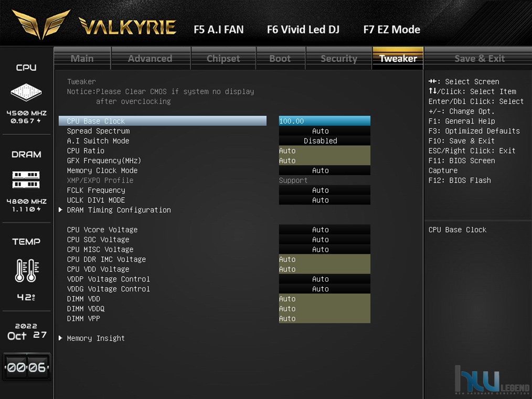Edit the CPU Base Clock 100.00 value
This screenshot has width=532, height=399.
324,121
